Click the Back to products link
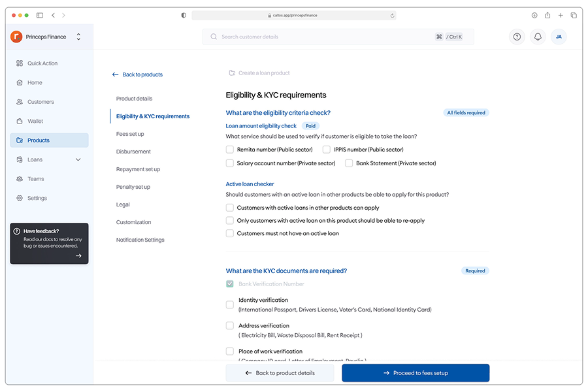 pyautogui.click(x=137, y=74)
